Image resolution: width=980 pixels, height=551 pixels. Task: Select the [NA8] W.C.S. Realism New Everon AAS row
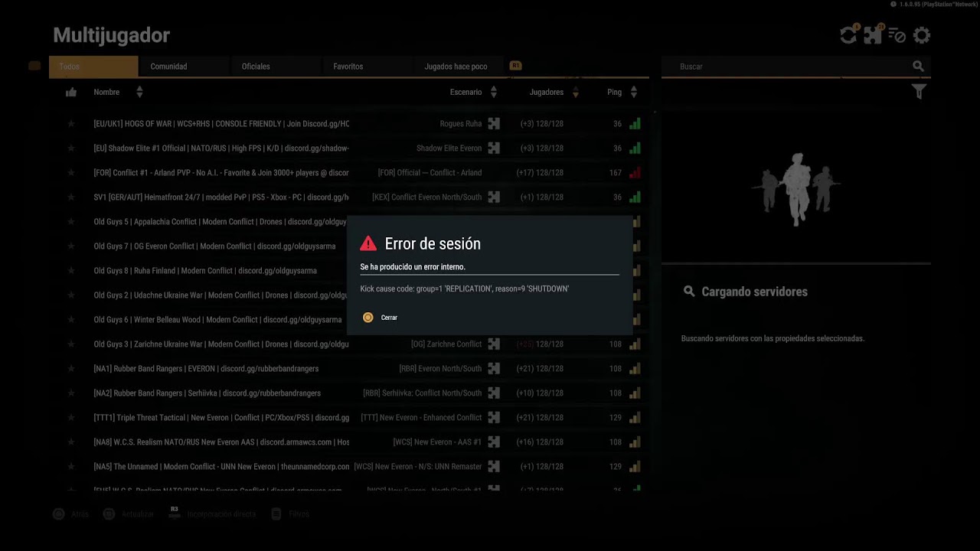[349, 442]
